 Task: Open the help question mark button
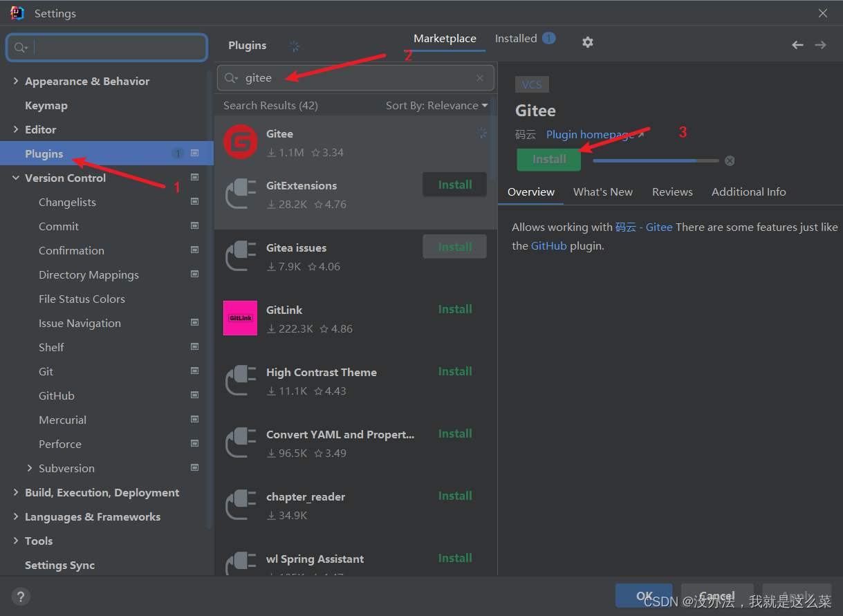tap(21, 597)
